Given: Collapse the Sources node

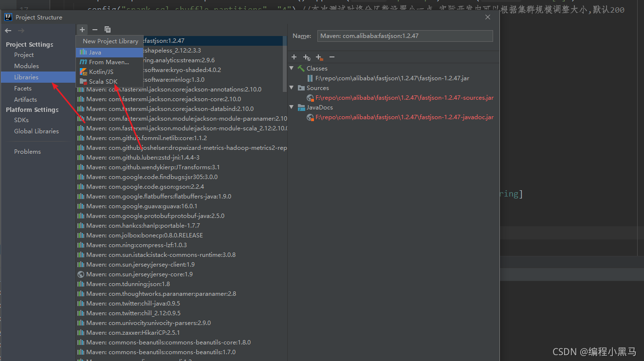Looking at the screenshot, I should pyautogui.click(x=292, y=88).
